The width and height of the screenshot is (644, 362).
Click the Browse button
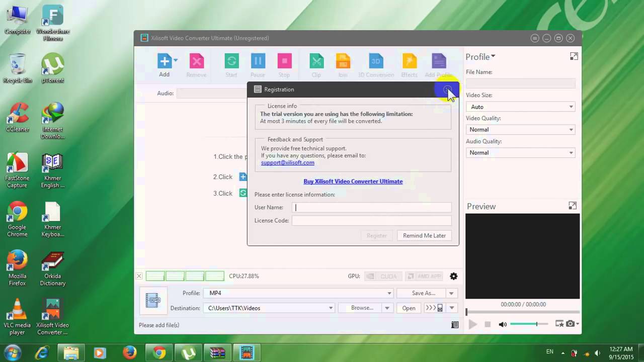[x=361, y=308]
